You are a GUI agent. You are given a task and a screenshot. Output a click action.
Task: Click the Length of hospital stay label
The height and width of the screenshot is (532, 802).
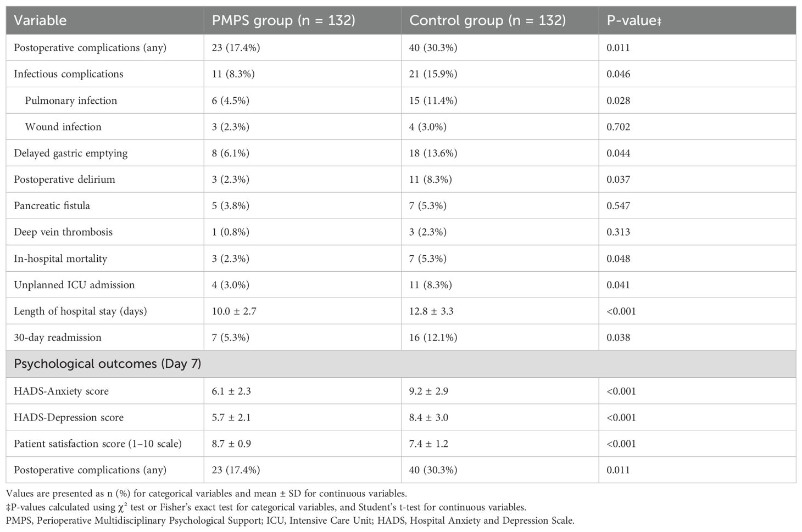coord(80,311)
